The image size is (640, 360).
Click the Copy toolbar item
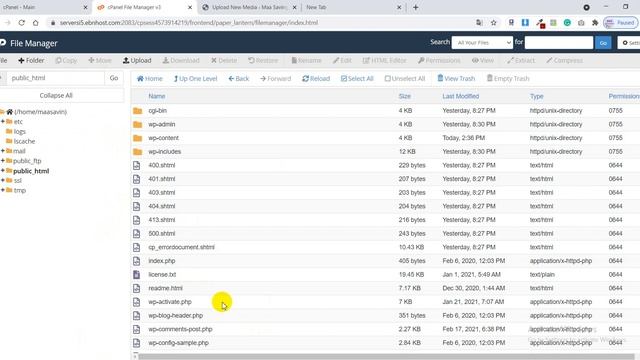(x=66, y=60)
